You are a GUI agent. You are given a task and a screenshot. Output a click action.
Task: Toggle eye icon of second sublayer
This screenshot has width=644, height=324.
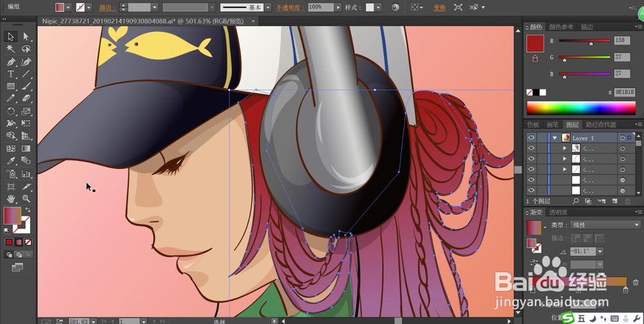531,158
